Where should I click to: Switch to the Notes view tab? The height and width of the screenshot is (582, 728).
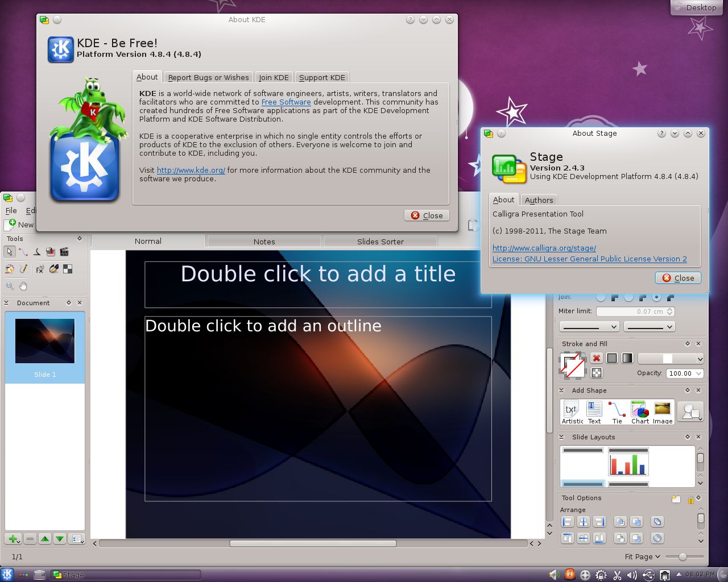[264, 242]
